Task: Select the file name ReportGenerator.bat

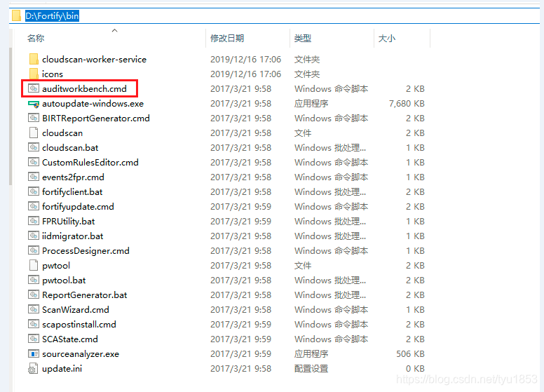Action: click(84, 295)
